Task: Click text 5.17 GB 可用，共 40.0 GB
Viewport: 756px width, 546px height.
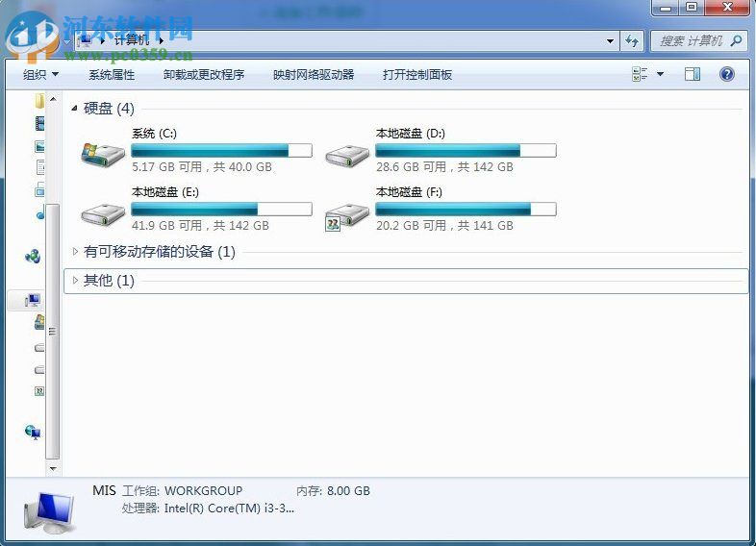Action: tap(202, 166)
